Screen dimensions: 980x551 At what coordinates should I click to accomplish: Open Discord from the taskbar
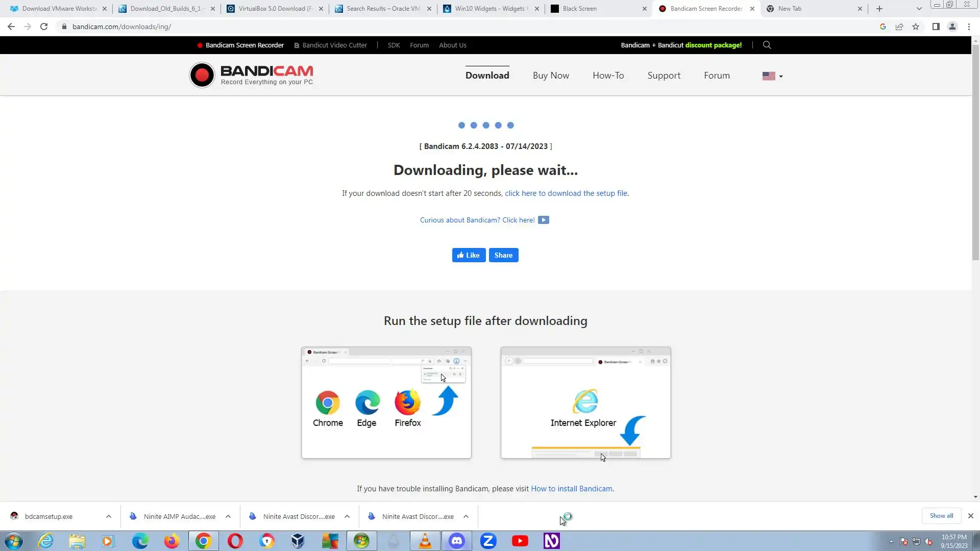point(456,541)
